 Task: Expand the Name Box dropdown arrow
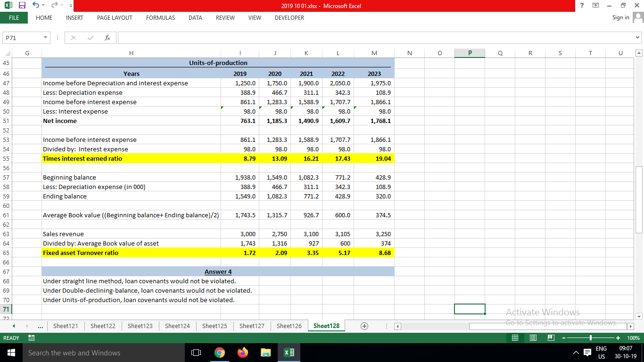tap(46, 37)
